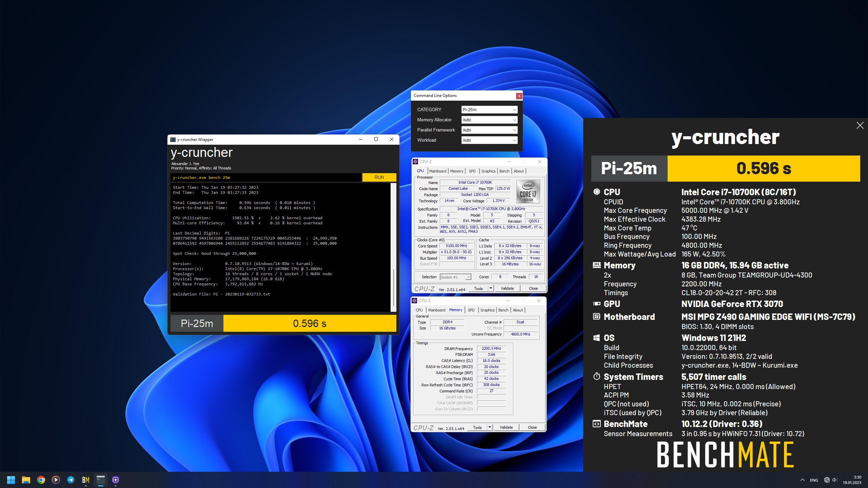The image size is (868, 488).
Task: Open the Parallel Framework dropdown
Action: click(x=489, y=130)
